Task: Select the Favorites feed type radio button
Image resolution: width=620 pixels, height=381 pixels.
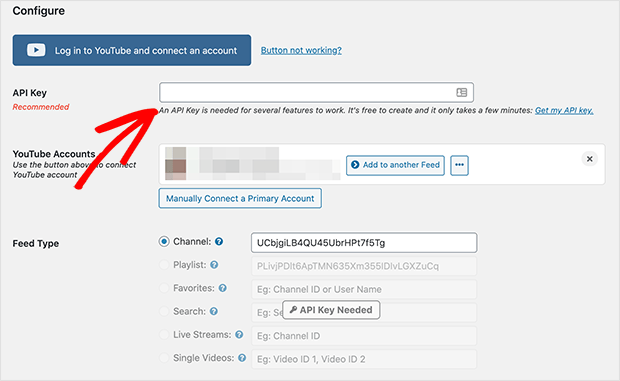Action: click(164, 288)
